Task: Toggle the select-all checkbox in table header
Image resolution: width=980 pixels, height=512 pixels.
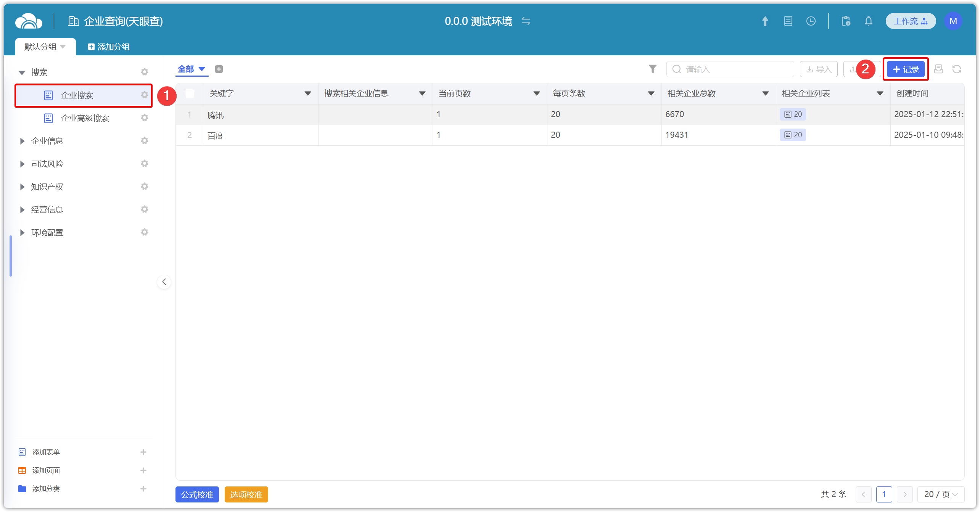Action: [x=190, y=93]
